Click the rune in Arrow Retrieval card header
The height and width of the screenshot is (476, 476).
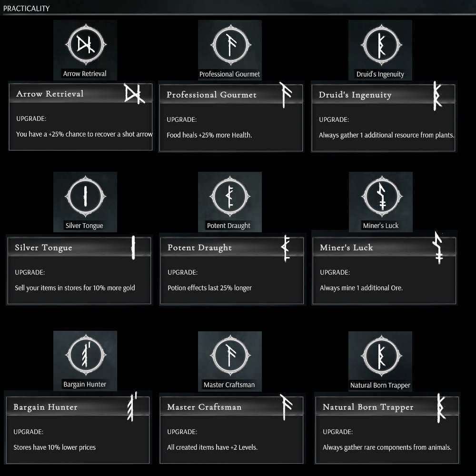tap(134, 94)
